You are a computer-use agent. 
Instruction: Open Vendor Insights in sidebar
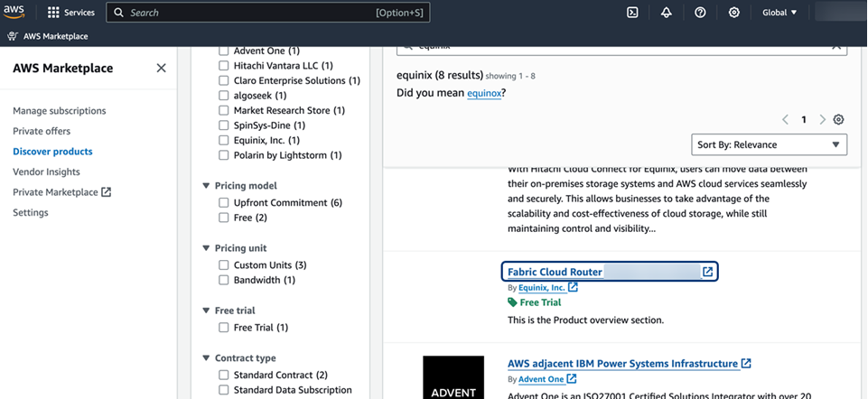click(46, 172)
